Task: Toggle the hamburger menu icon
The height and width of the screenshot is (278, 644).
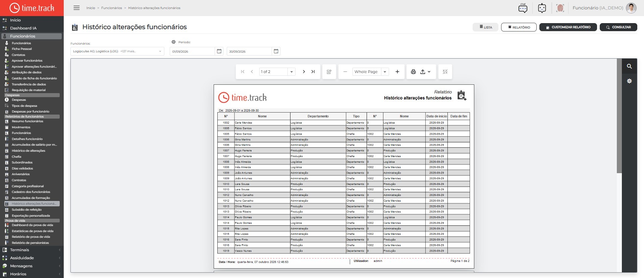Action: point(76,8)
